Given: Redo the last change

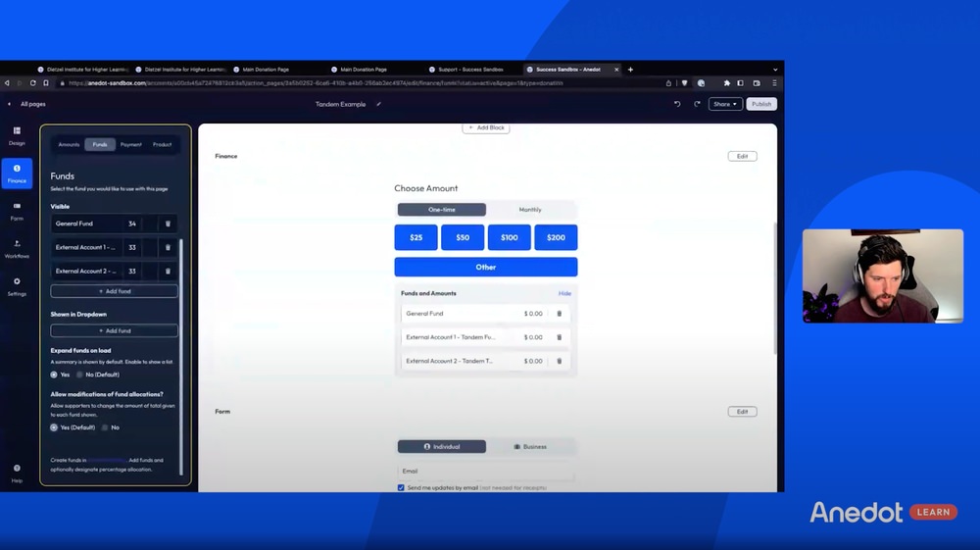Looking at the screenshot, I should 697,104.
